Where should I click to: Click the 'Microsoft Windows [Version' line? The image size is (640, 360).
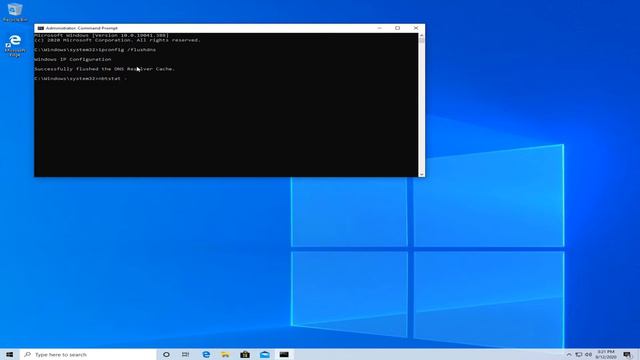(x=101, y=36)
